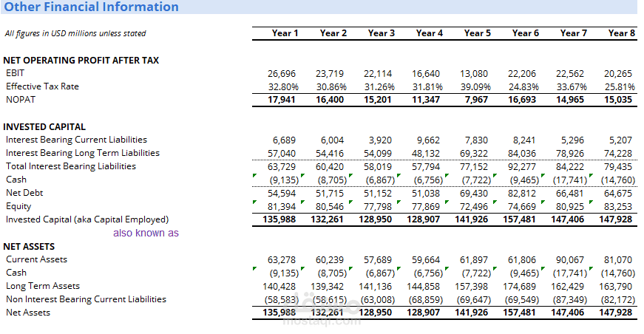Click NOPAT value 7,967
Image resolution: width=644 pixels, height=334 pixels.
[x=476, y=100]
